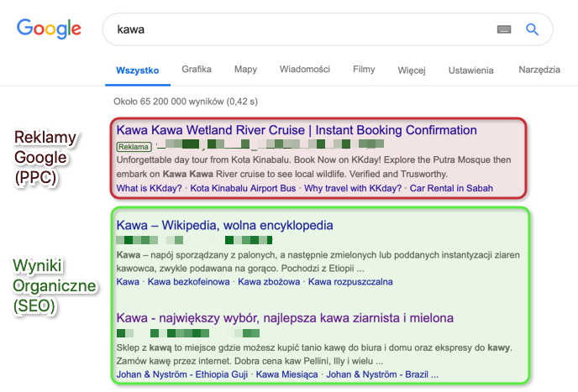Open 'Why travel with KKday?' sitelink
Image resolution: width=578 pixels, height=392 pixels.
[353, 188]
